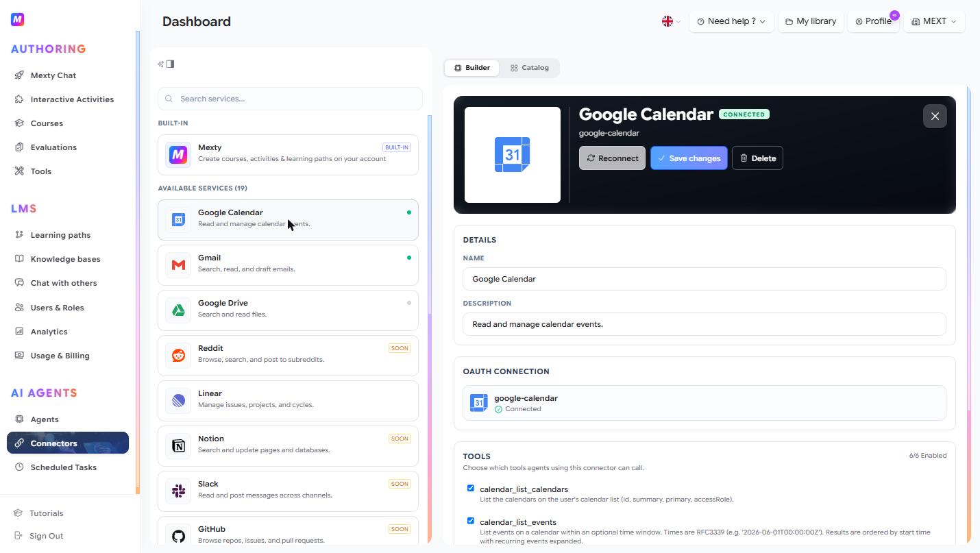The height and width of the screenshot is (553, 980).
Task: Click the Available Services (19) label
Action: click(203, 188)
